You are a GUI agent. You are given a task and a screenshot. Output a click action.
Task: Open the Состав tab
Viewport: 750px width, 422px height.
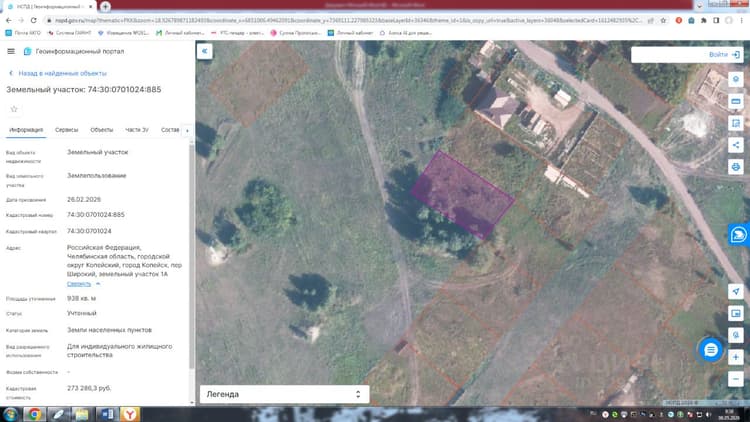click(x=170, y=130)
